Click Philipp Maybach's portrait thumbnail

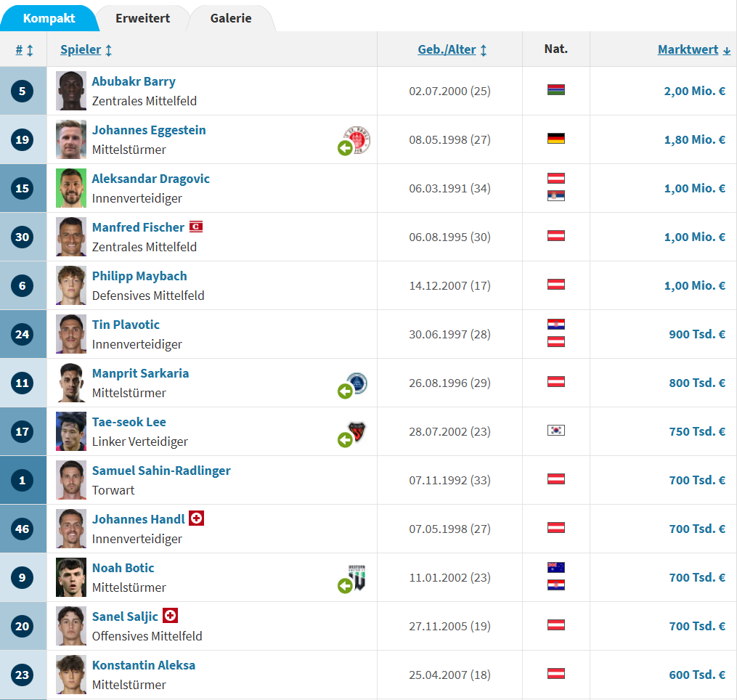coord(71,285)
